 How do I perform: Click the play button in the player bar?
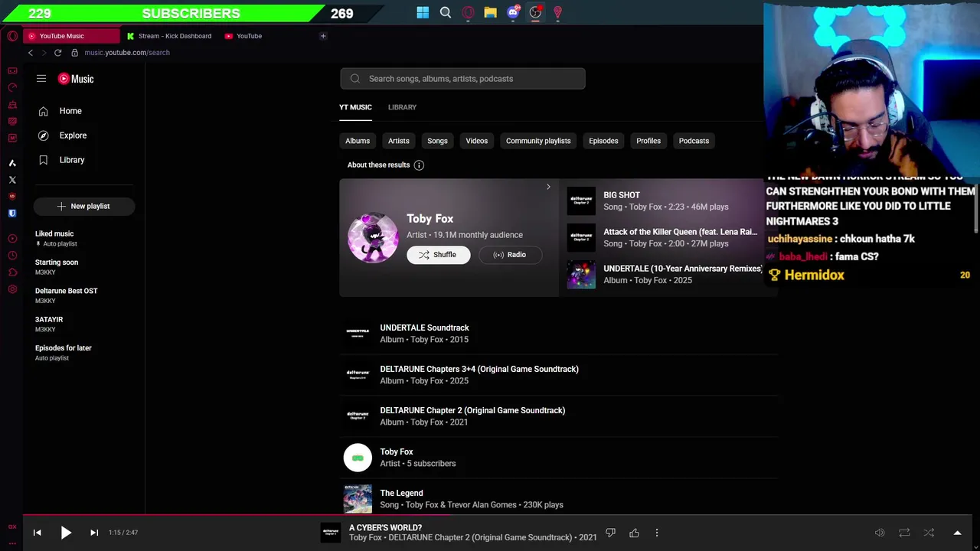click(x=66, y=533)
